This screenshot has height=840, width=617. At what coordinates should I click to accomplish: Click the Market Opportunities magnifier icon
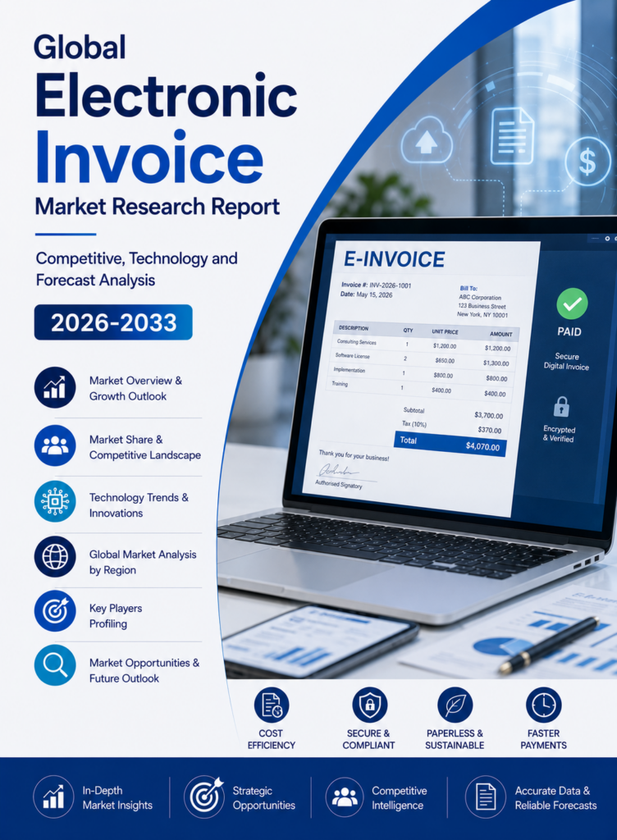[55, 665]
